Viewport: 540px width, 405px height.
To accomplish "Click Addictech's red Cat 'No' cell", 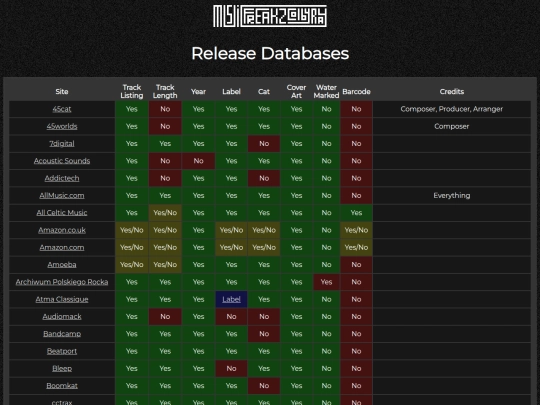I will point(264,178).
